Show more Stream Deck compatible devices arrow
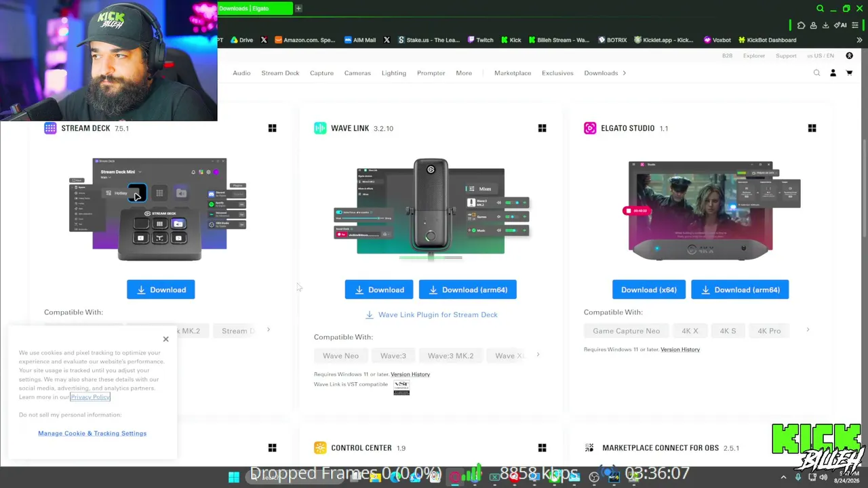Image resolution: width=868 pixels, height=488 pixels. [268, 330]
